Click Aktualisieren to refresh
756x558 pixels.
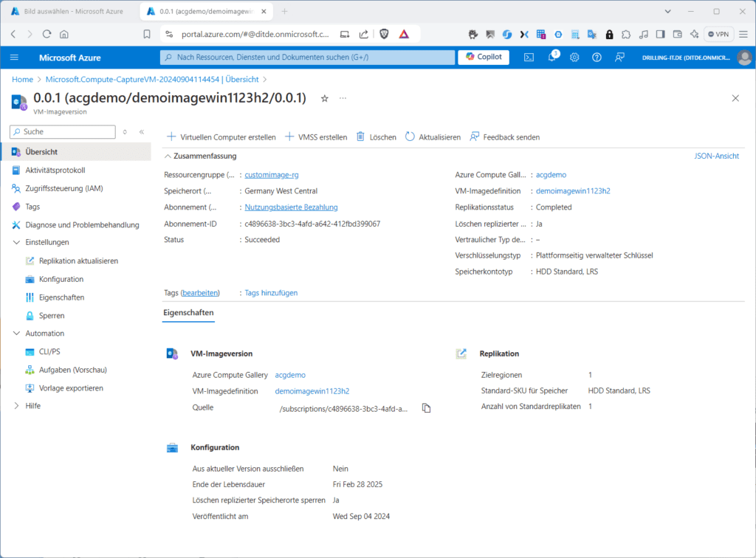pos(433,137)
